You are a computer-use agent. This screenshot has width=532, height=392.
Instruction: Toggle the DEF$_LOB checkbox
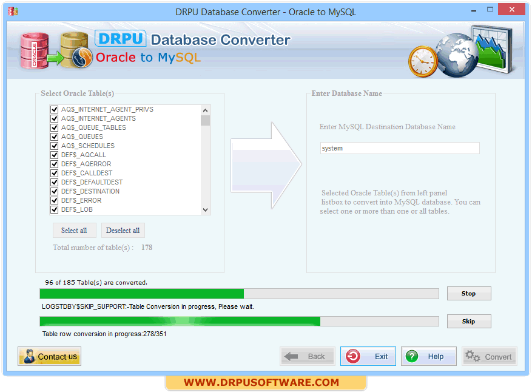pos(54,209)
